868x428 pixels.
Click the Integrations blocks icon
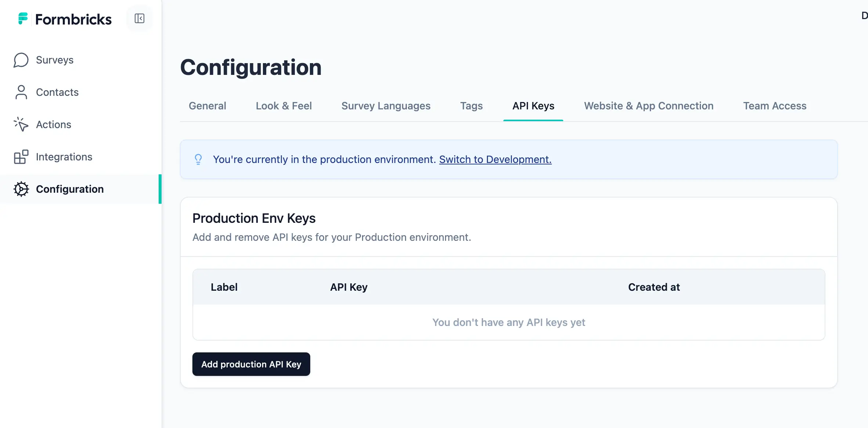coord(21,157)
